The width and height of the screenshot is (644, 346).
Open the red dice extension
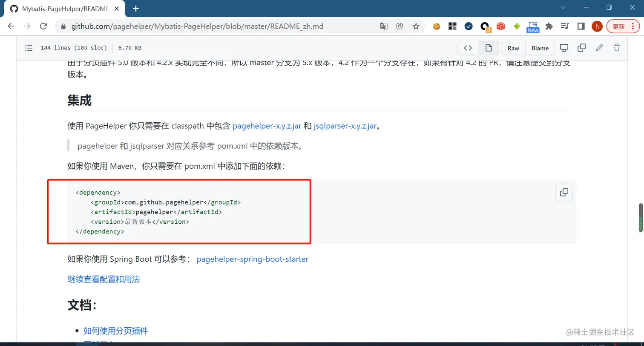pos(501,26)
